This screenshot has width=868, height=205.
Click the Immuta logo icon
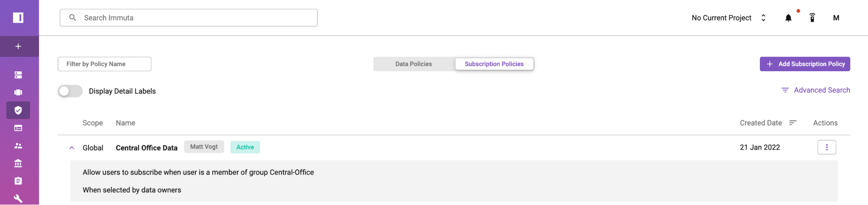click(18, 17)
